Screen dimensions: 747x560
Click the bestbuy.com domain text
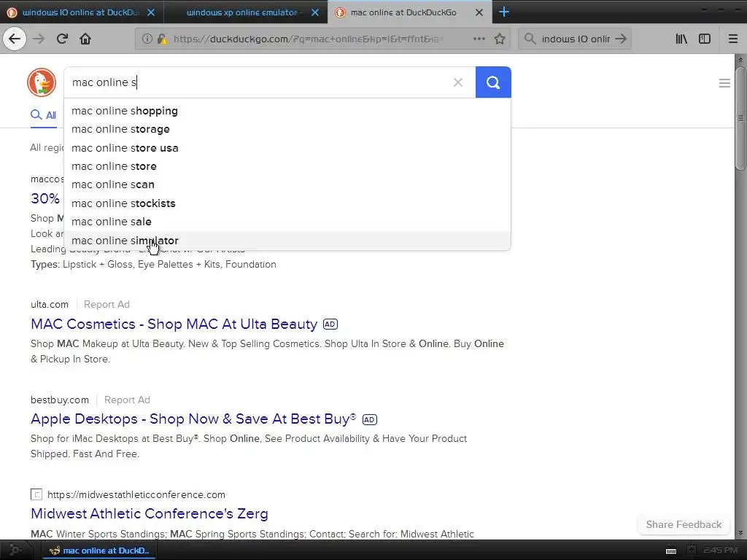pos(60,400)
